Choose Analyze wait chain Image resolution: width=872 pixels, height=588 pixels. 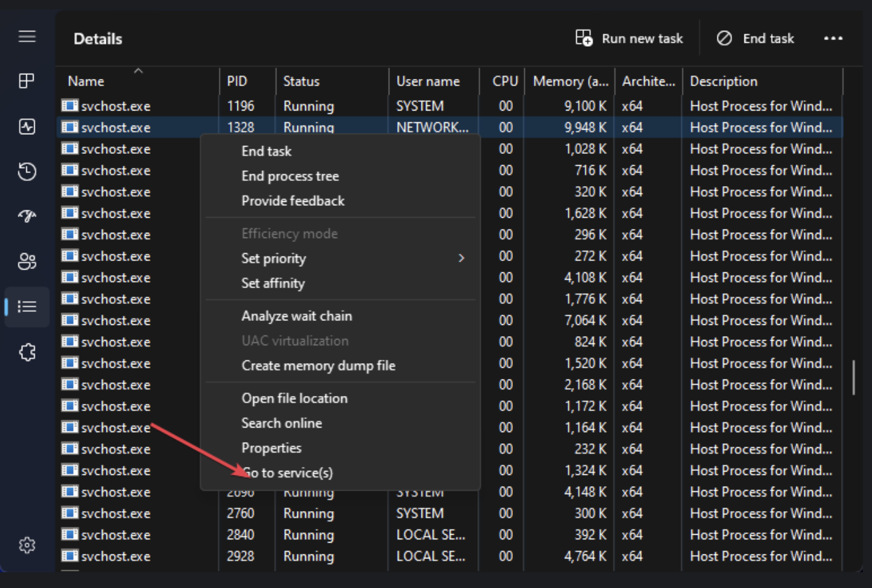(297, 316)
